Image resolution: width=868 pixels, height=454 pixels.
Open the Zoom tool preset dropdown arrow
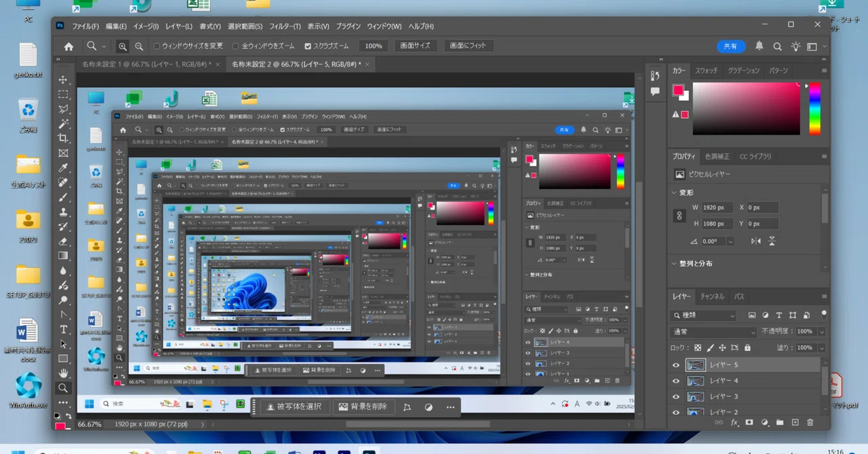104,46
